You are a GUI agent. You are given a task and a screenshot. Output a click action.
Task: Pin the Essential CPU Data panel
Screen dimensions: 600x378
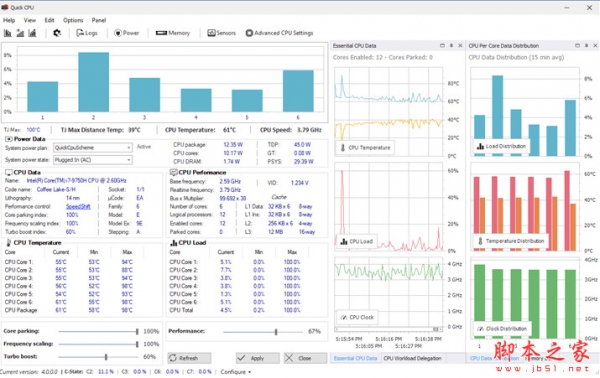click(451, 46)
